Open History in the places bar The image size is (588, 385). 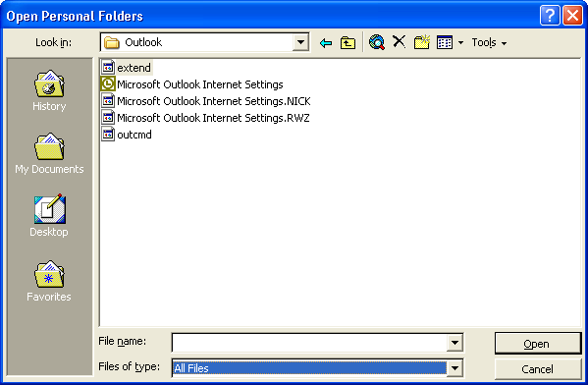coord(49,90)
